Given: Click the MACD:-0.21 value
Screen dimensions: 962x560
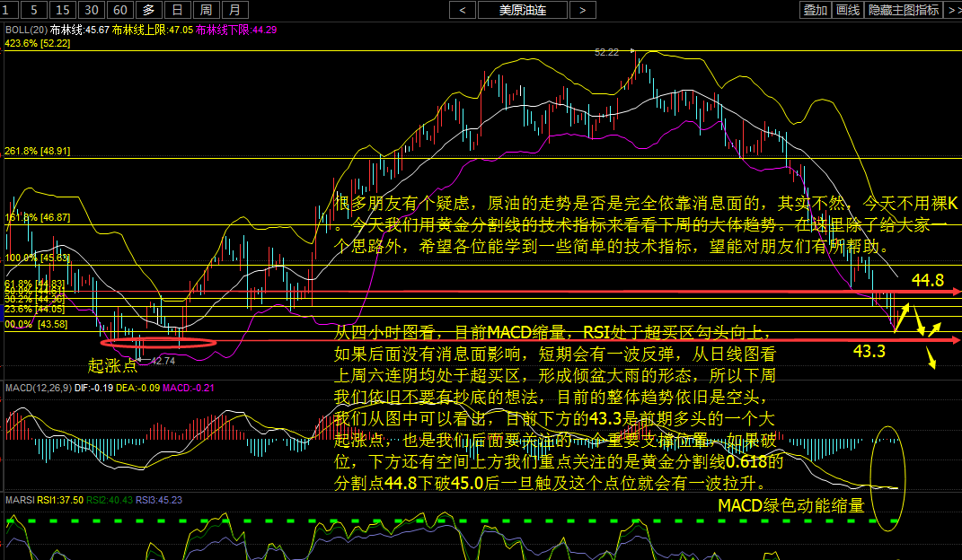Looking at the screenshot, I should click(x=189, y=388).
